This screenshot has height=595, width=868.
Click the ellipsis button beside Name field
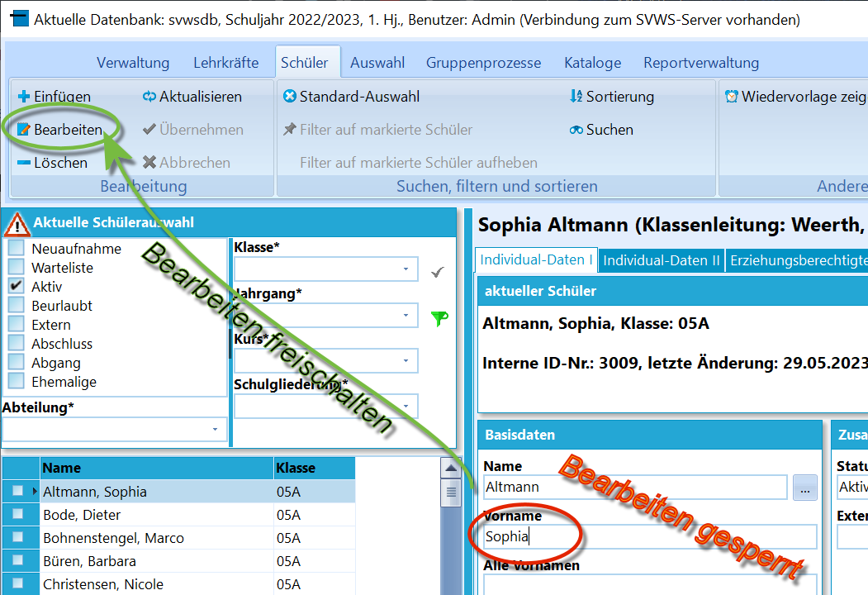tap(805, 488)
